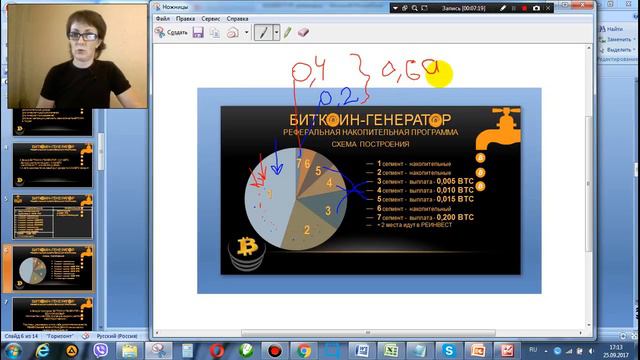The image size is (640, 360).
Task: Click Выделить in the PowerPoint ribbon
Action: (617, 50)
